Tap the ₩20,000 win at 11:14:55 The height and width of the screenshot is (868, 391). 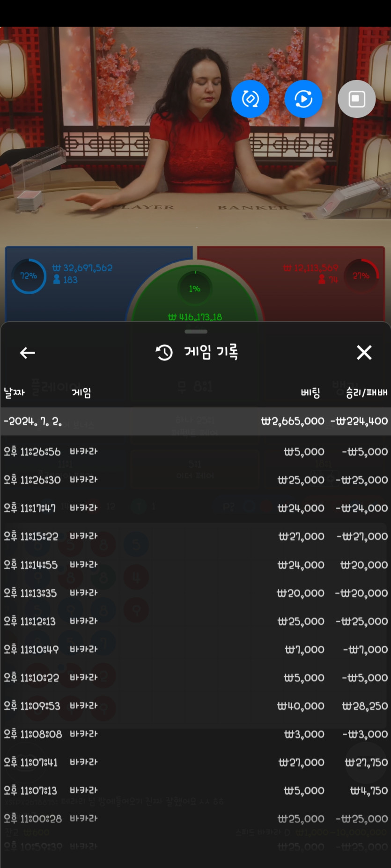(364, 565)
